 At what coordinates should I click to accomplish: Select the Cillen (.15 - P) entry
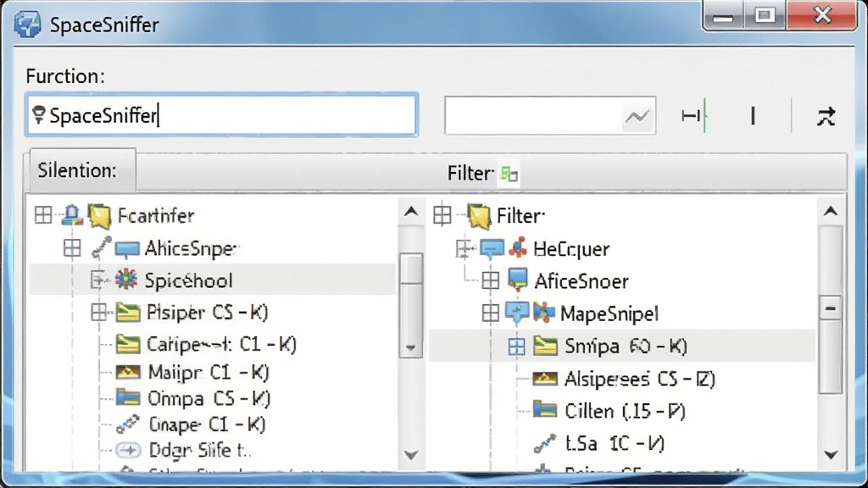(x=625, y=411)
